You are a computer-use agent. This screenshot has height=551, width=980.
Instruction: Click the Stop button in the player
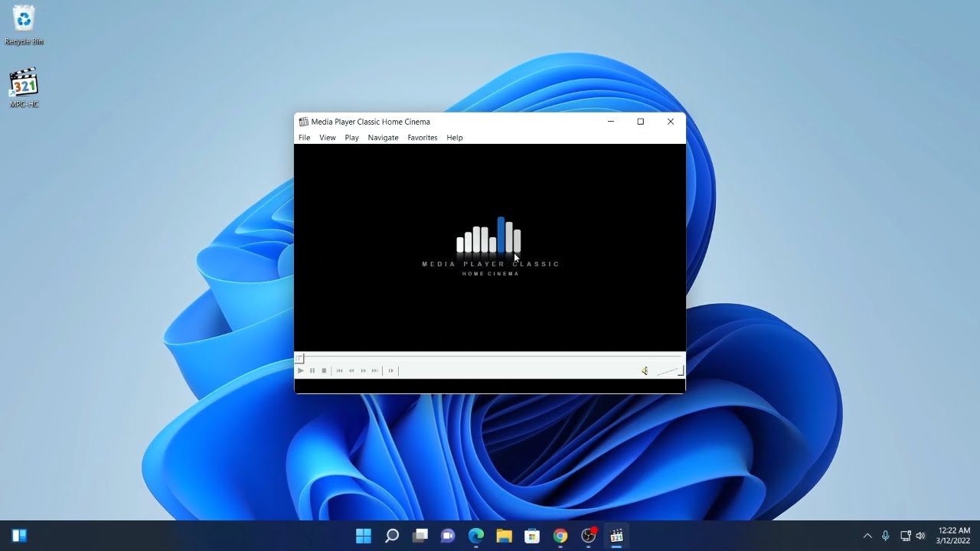324,370
